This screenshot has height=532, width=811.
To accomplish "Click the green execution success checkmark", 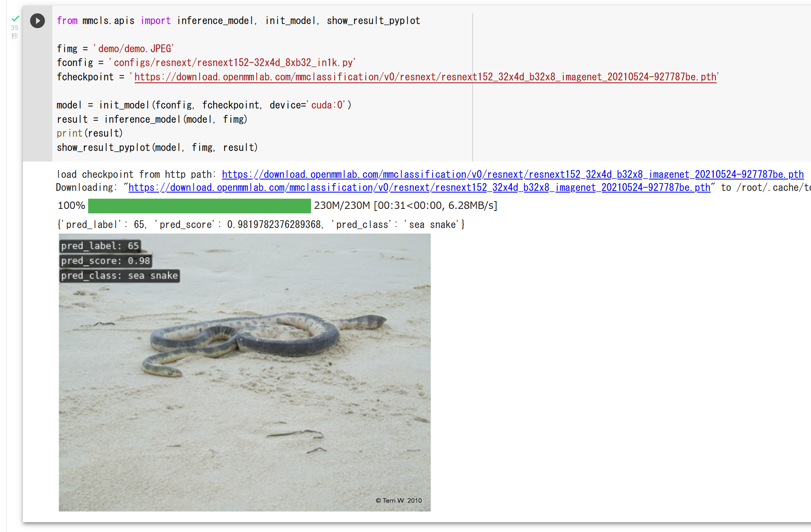I will [x=16, y=18].
